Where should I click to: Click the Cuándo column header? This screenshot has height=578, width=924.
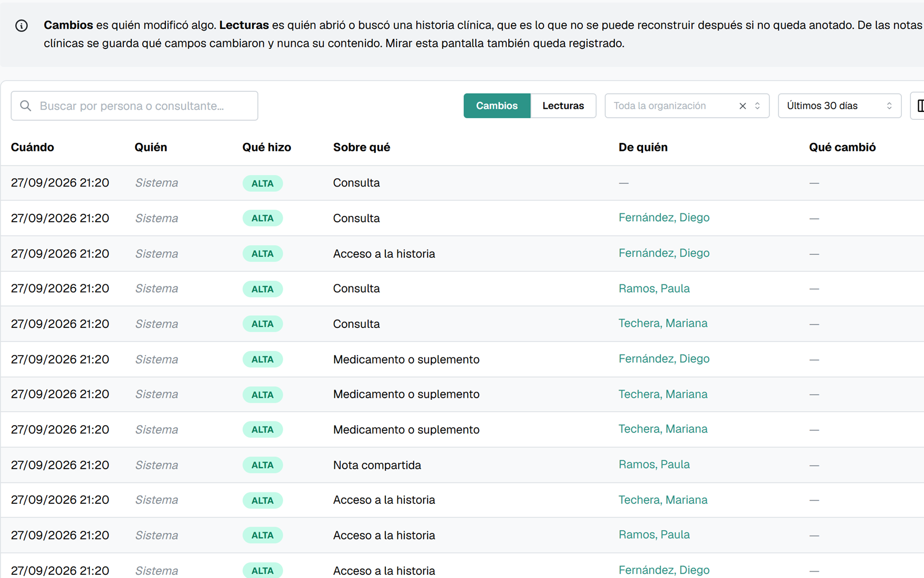click(x=33, y=147)
